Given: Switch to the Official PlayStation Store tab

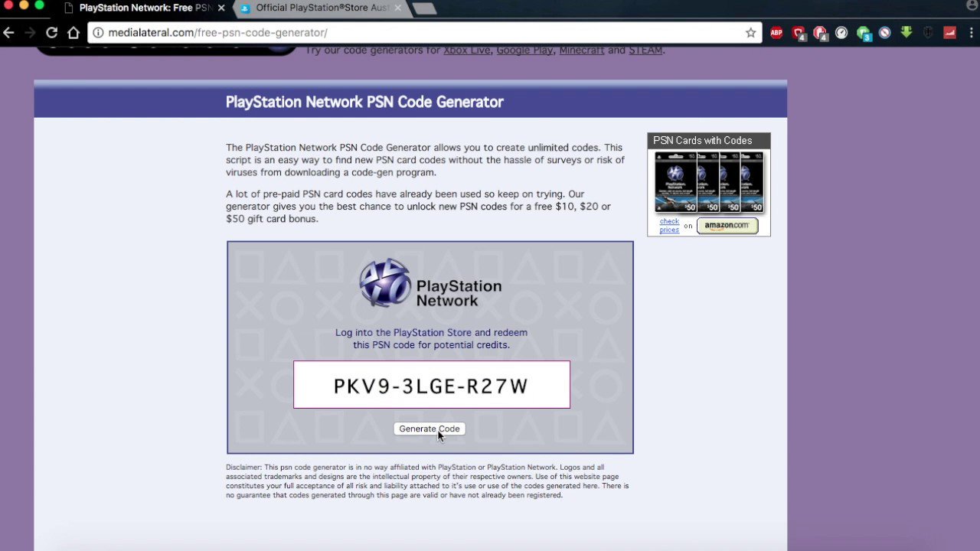Looking at the screenshot, I should [x=322, y=8].
